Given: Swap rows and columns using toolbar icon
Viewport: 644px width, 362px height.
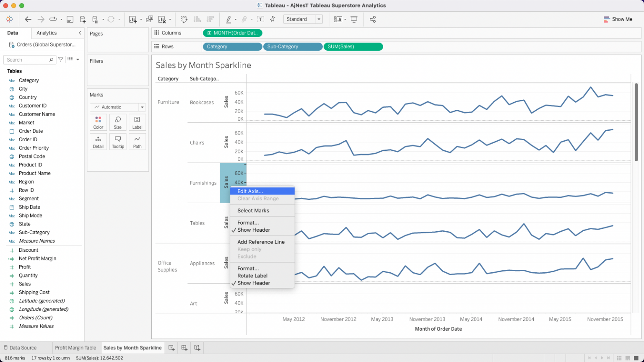Looking at the screenshot, I should click(x=184, y=19).
